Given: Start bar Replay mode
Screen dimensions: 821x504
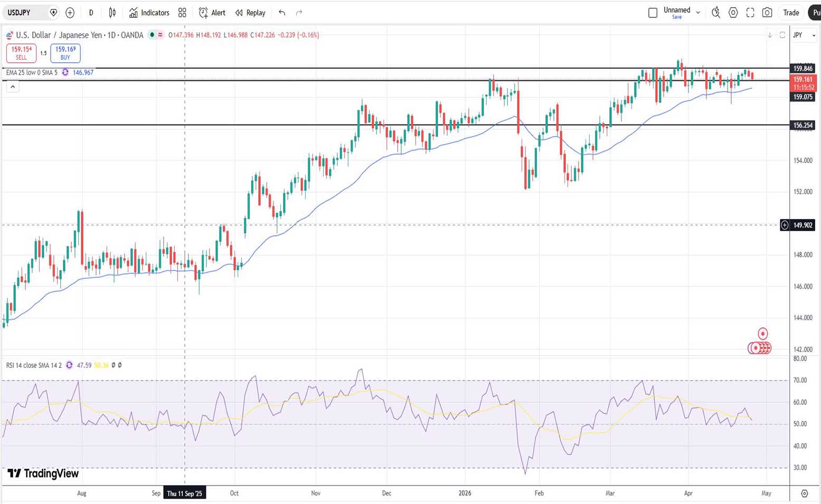Looking at the screenshot, I should (x=250, y=13).
